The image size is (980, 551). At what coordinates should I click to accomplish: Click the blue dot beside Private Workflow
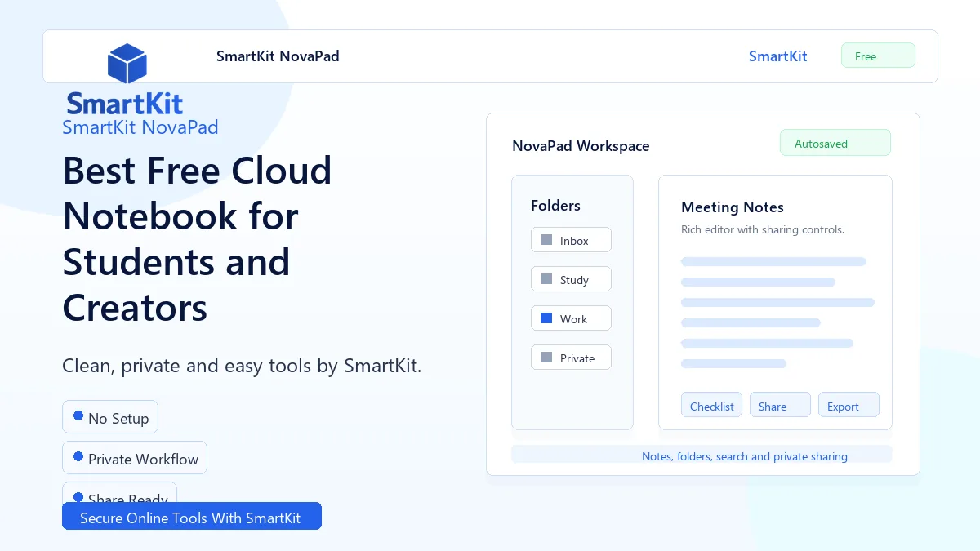(x=78, y=456)
